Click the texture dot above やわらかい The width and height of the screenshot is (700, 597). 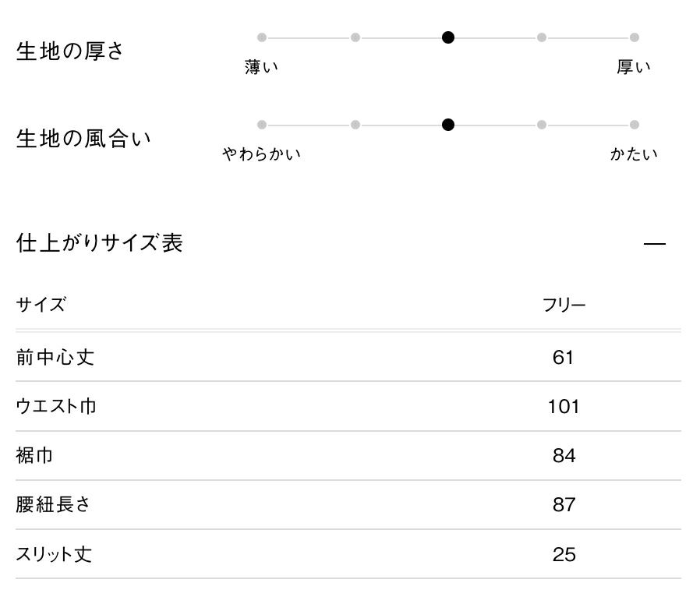tap(262, 125)
